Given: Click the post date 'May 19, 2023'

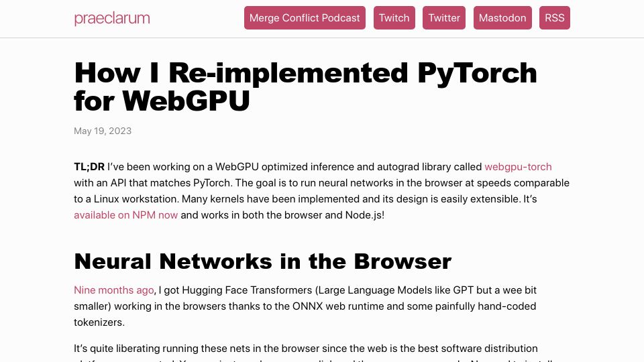Looking at the screenshot, I should click(103, 131).
